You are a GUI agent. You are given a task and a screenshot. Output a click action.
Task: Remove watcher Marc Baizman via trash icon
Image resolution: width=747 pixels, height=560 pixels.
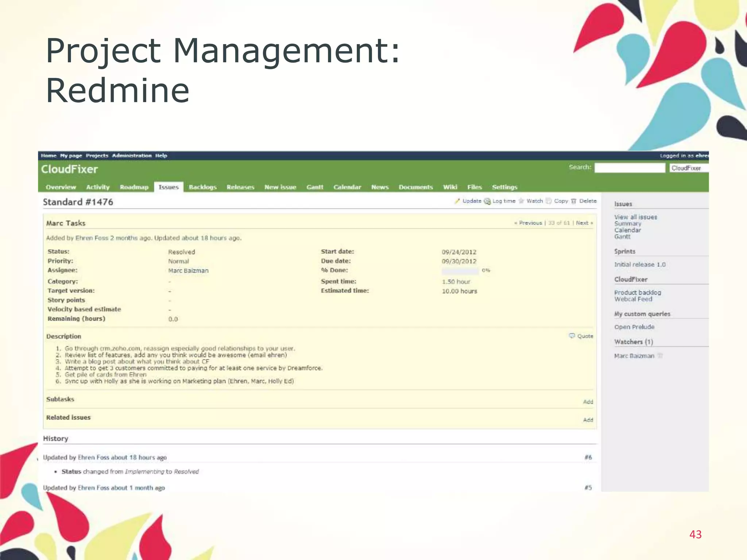tap(660, 355)
